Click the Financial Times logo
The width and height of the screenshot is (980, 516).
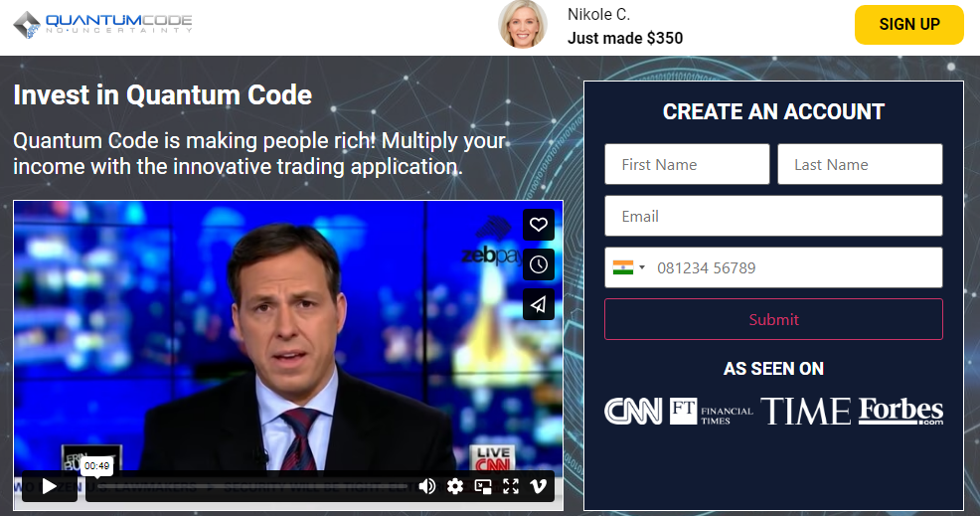pos(712,412)
